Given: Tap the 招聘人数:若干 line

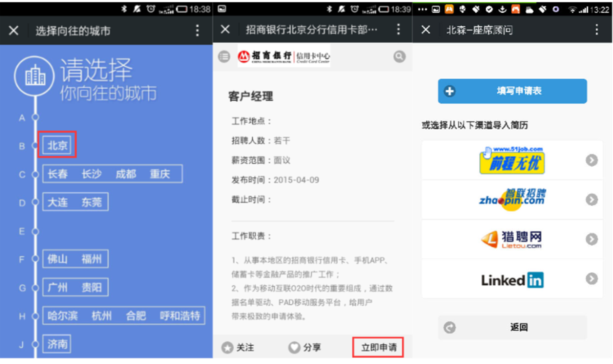Looking at the screenshot, I should point(261,140).
